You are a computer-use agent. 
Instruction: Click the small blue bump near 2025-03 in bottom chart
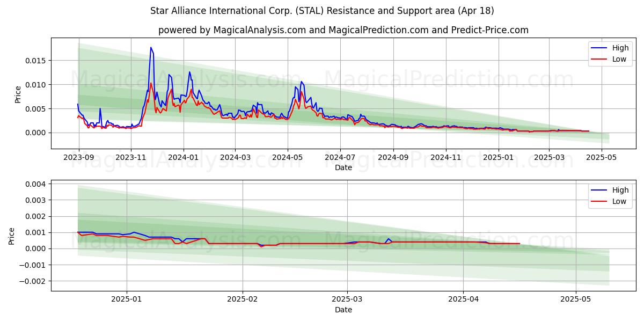[389, 239]
